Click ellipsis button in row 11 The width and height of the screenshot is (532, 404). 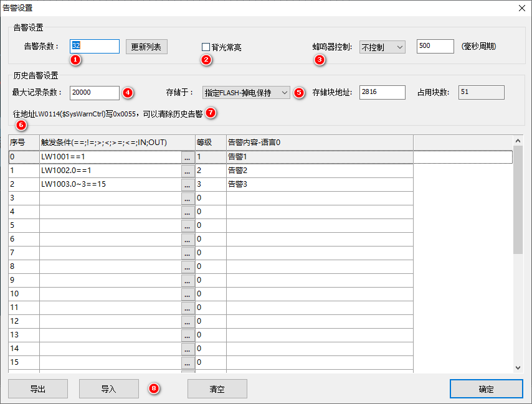[x=187, y=308]
